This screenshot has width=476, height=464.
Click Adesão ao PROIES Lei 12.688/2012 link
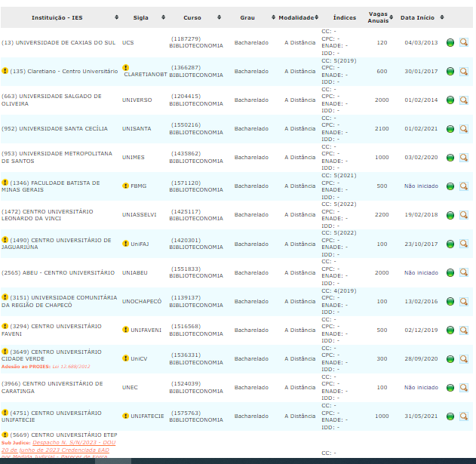pos(46,367)
